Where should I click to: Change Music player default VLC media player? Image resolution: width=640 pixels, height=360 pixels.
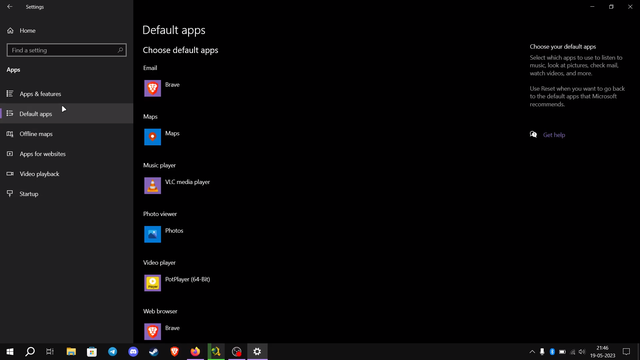pyautogui.click(x=177, y=186)
